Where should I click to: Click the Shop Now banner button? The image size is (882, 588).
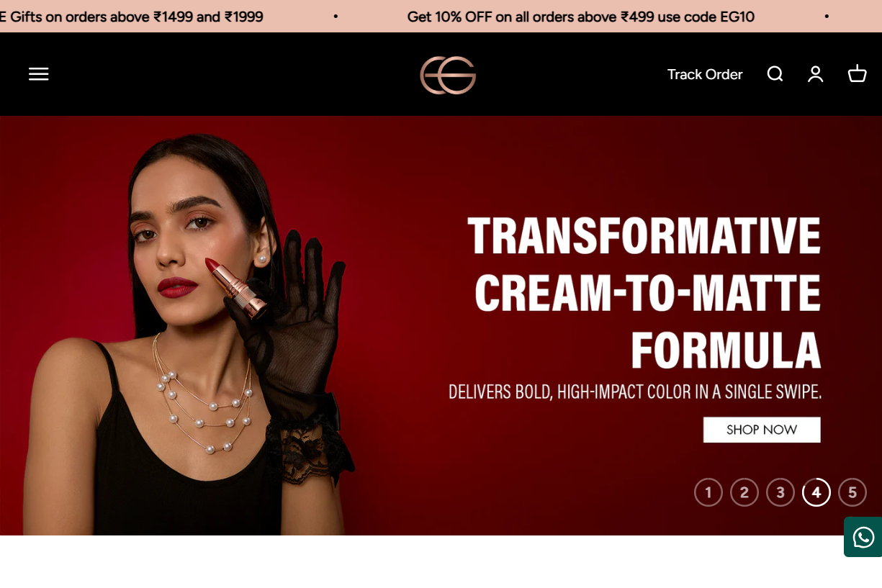762,430
